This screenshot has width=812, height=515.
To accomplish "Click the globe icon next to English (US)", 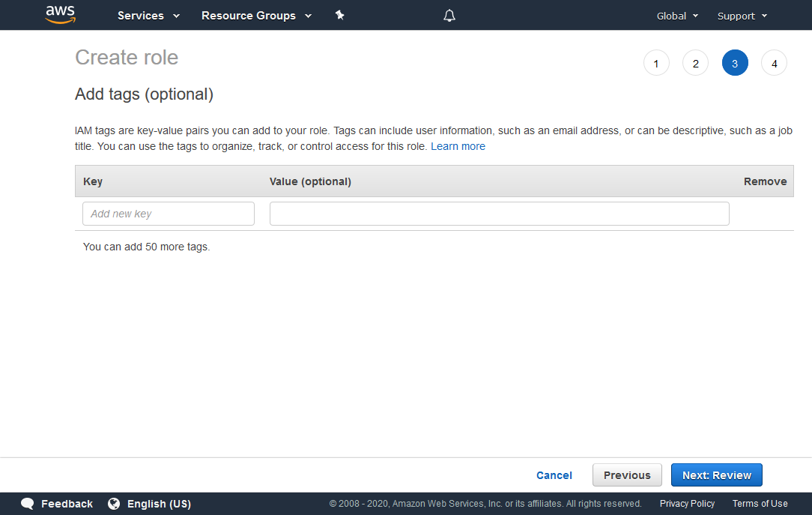I will (112, 503).
